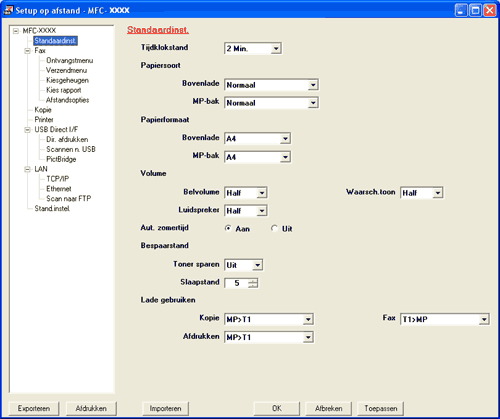500x419 pixels.
Task: Click the Toepassen button
Action: coord(380,408)
